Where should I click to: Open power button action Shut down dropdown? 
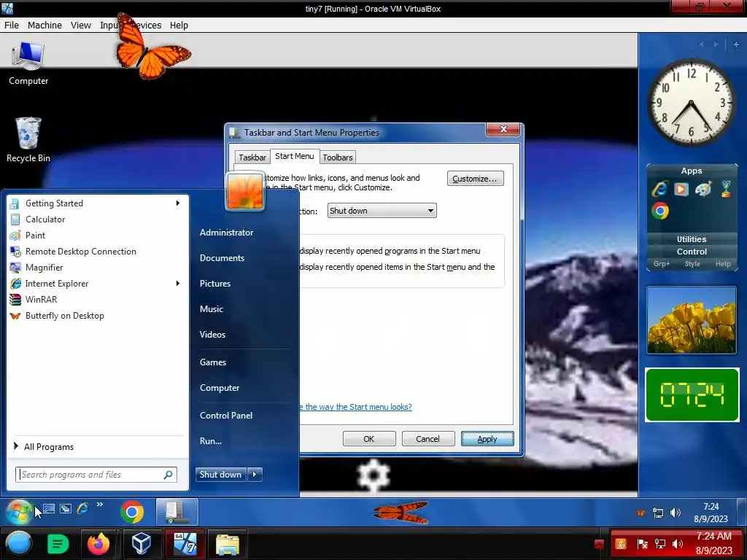tap(382, 211)
